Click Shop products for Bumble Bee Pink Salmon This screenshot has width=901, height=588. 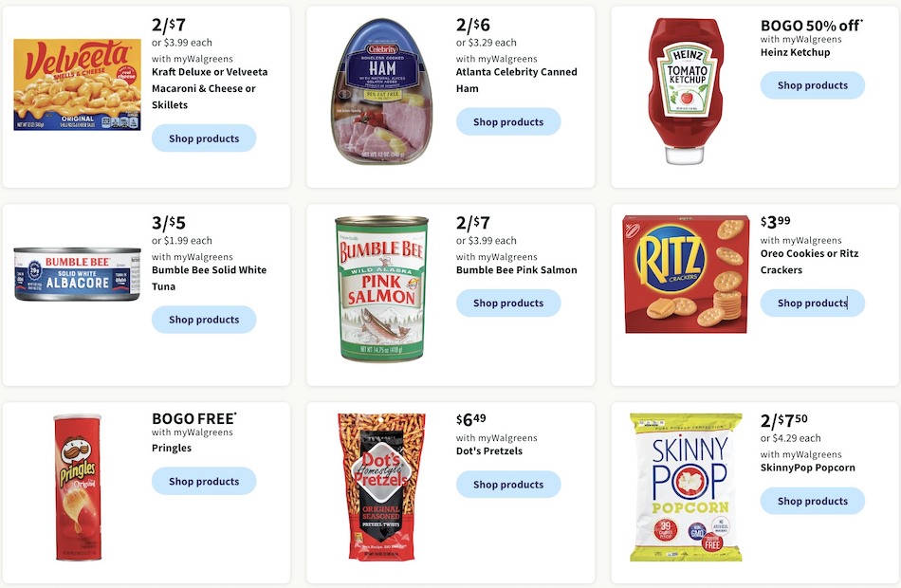coord(508,303)
